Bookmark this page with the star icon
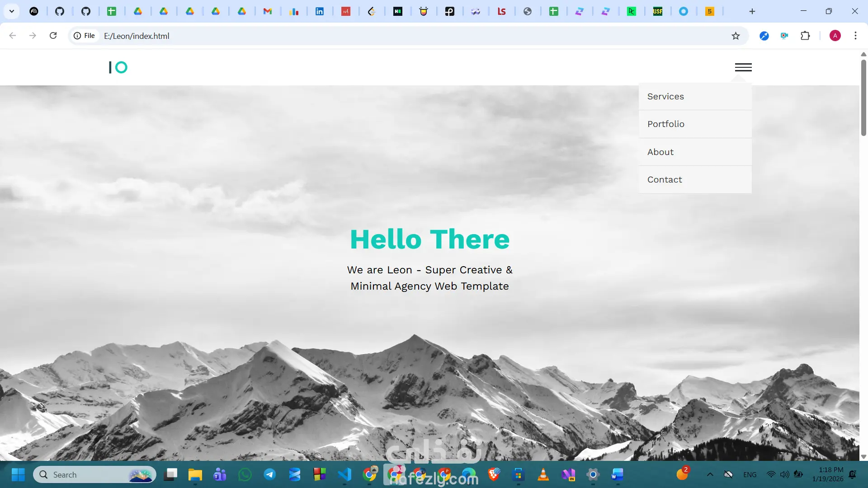The width and height of the screenshot is (868, 488). click(x=736, y=36)
